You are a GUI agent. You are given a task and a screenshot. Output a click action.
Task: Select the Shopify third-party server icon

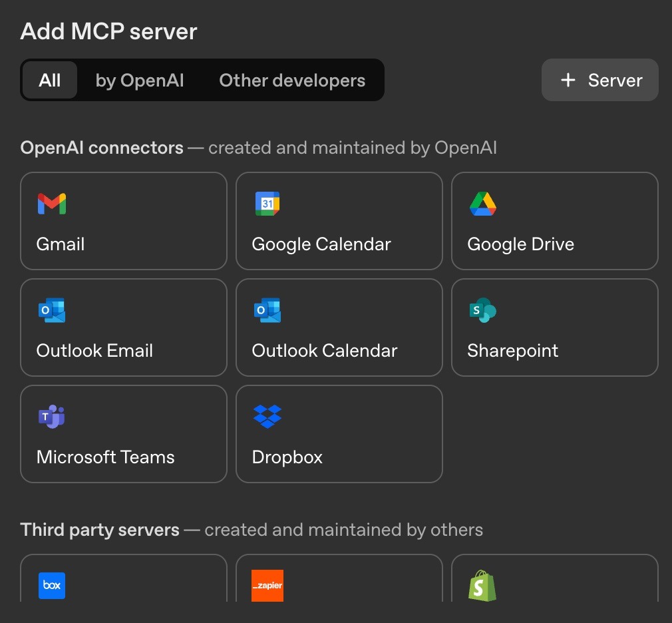483,586
